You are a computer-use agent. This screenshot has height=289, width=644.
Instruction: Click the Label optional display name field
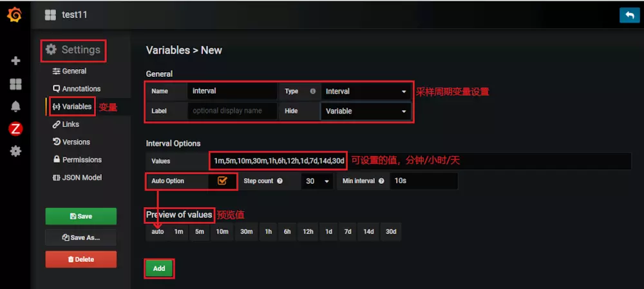point(233,111)
